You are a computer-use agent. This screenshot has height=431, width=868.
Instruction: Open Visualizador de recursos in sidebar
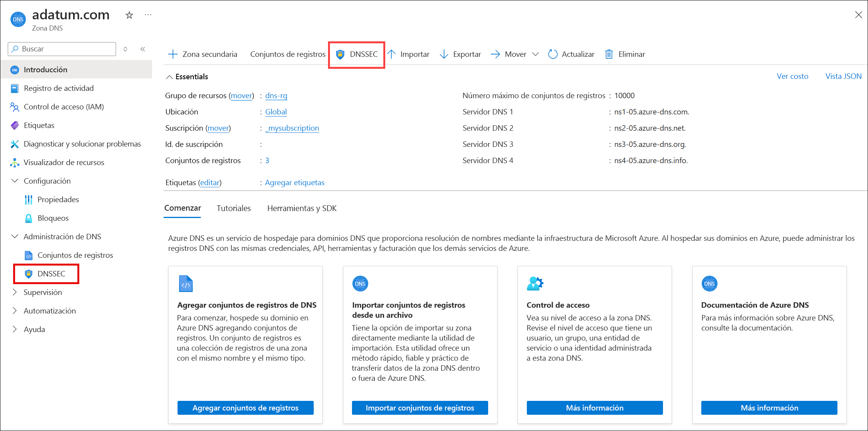[x=64, y=163]
